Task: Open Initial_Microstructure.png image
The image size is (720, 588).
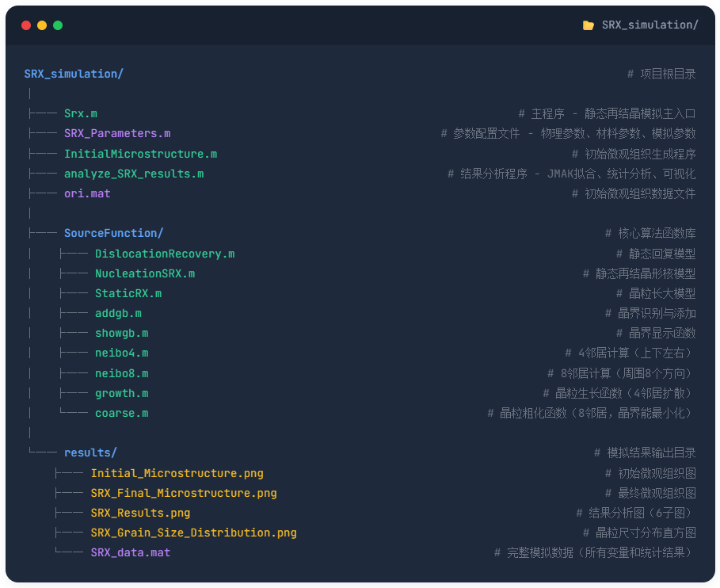Action: point(177,473)
